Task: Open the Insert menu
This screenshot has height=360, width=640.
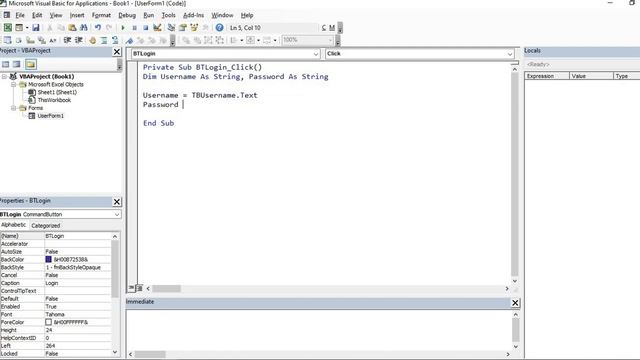Action: point(77,15)
